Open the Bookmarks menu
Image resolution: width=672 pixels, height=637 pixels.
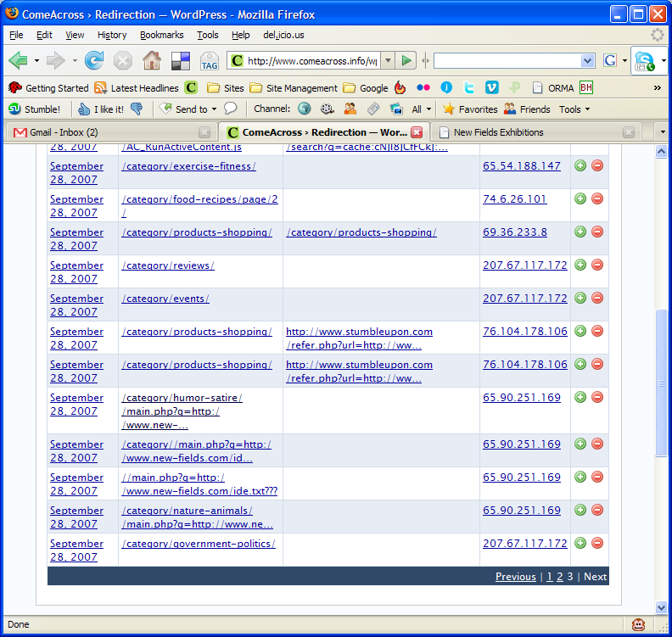160,35
